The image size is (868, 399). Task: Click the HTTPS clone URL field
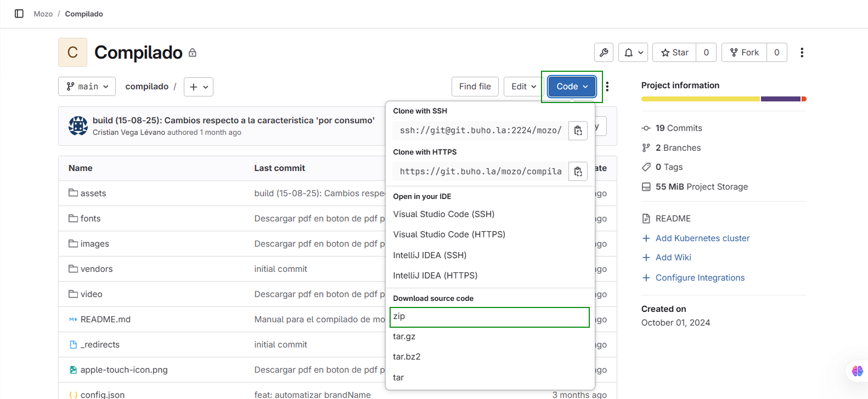pos(480,172)
